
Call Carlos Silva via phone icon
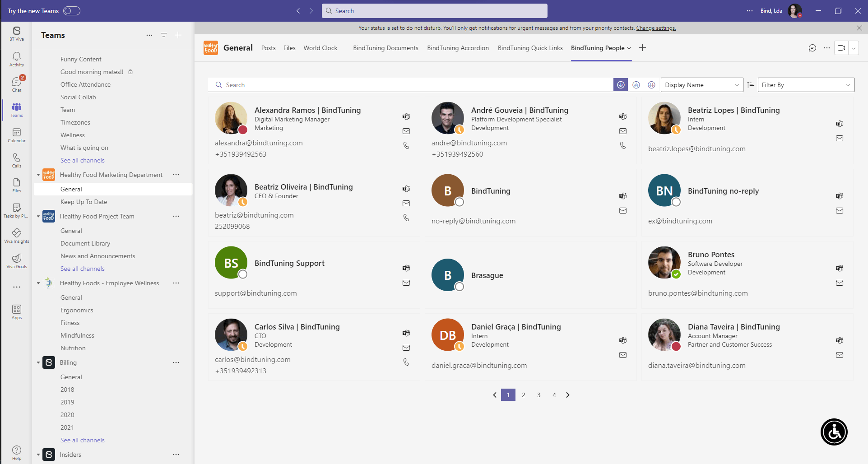[x=406, y=362]
